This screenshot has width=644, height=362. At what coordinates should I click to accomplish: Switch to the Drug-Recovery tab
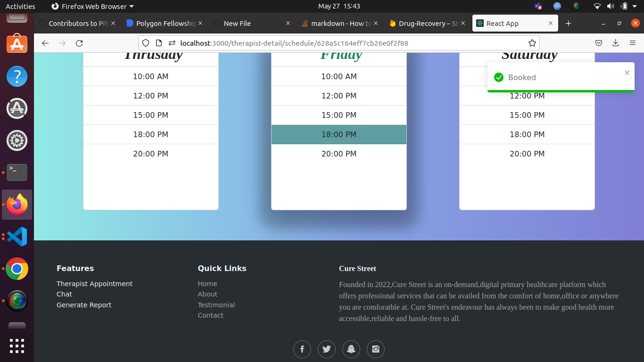pyautogui.click(x=427, y=23)
